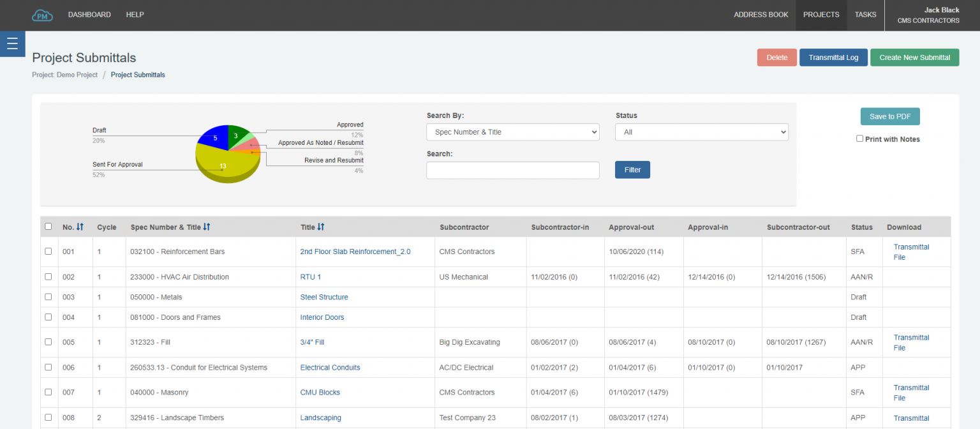
Task: Expand the Status filter dropdown
Action: tap(701, 132)
